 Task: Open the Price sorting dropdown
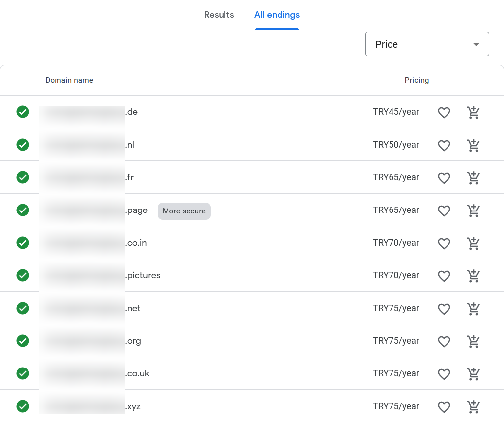pos(427,44)
